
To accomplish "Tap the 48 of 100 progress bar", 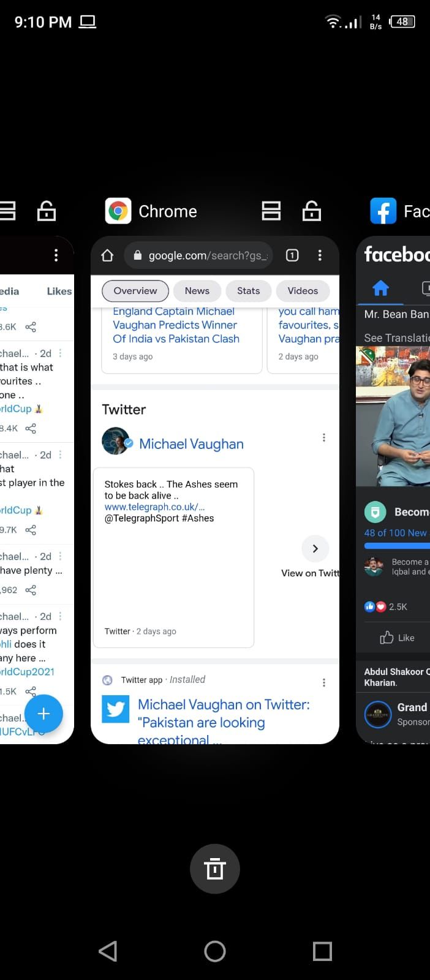I will coord(397,545).
